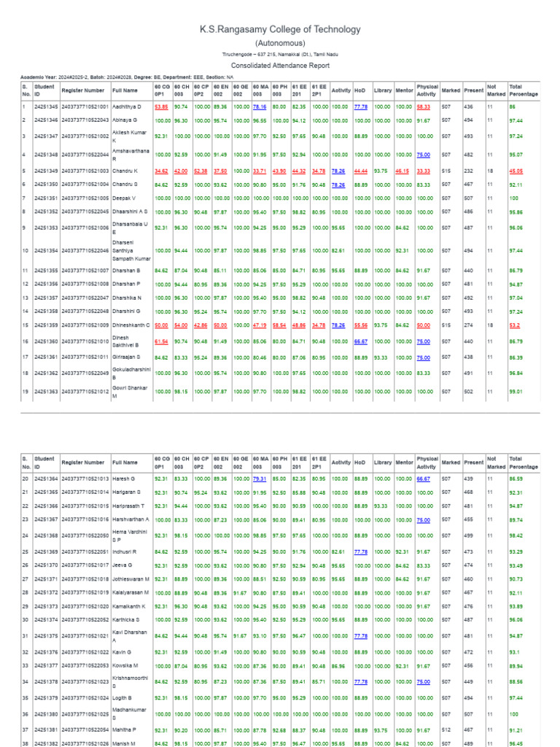
Task: Click student ID 24251363
Action: [x=46, y=392]
